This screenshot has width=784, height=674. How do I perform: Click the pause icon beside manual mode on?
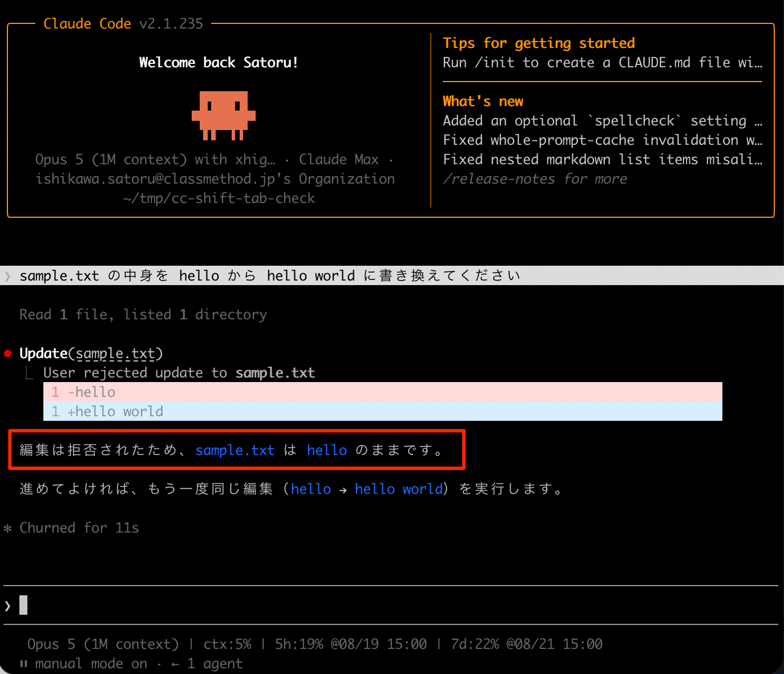click(23, 664)
